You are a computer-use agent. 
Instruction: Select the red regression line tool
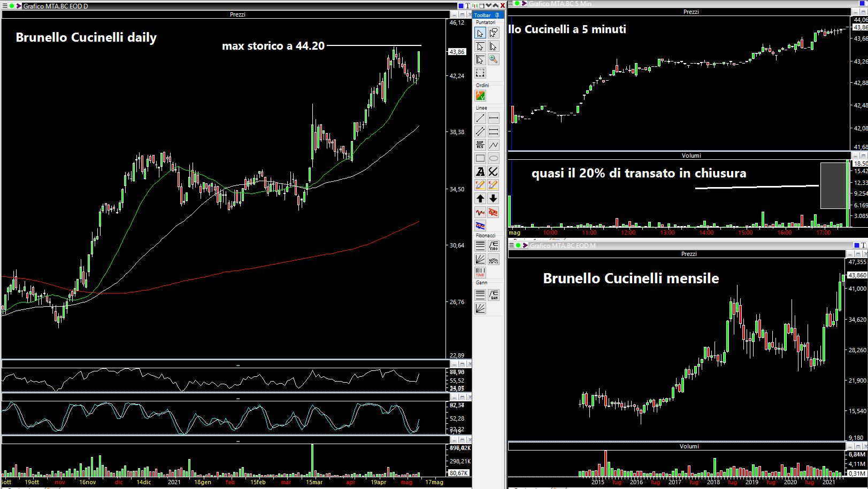click(480, 212)
